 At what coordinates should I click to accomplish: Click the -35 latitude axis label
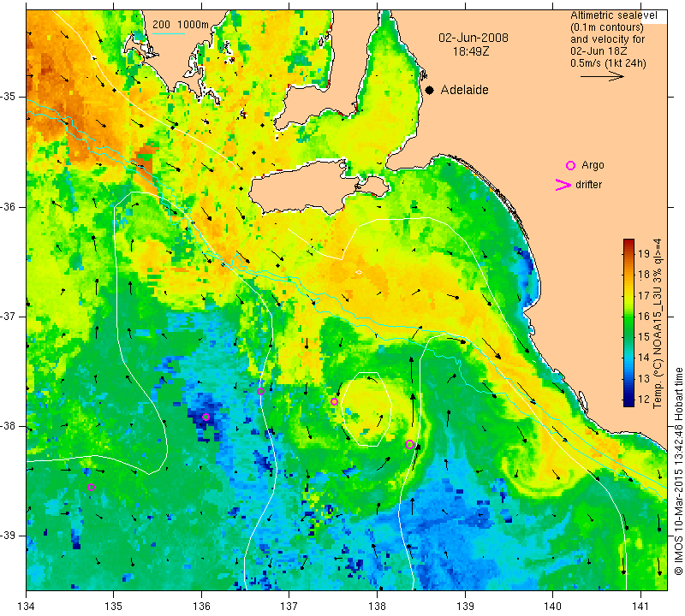point(9,97)
